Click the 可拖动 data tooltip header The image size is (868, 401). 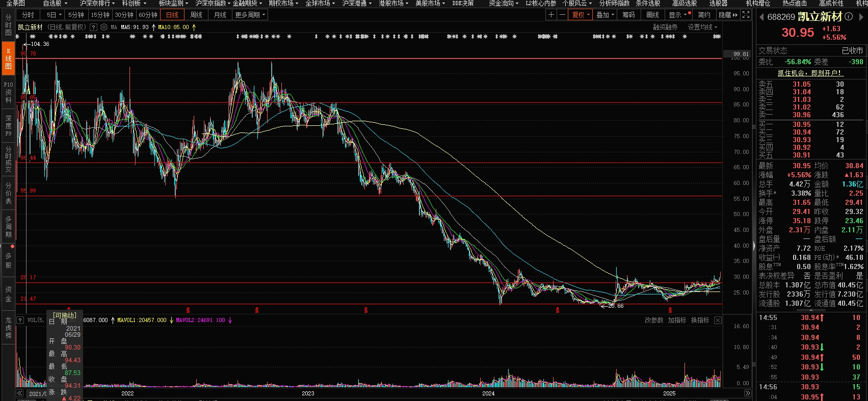coord(65,315)
